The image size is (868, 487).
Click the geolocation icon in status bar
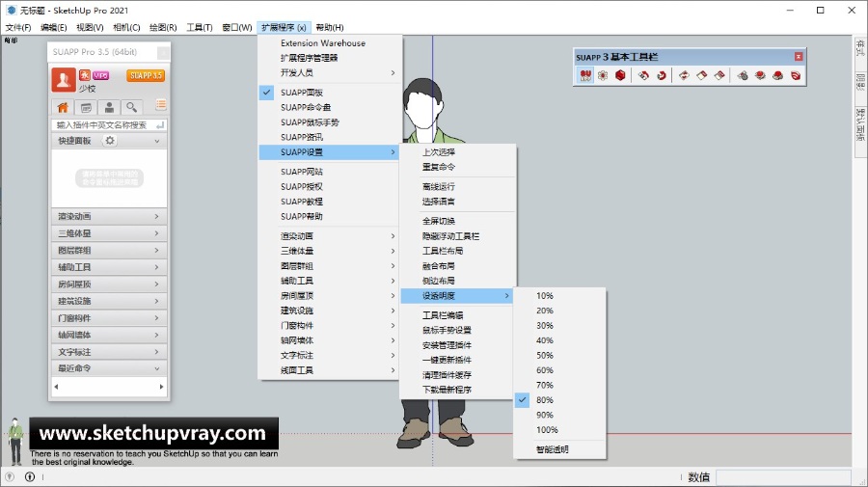tap(10, 476)
